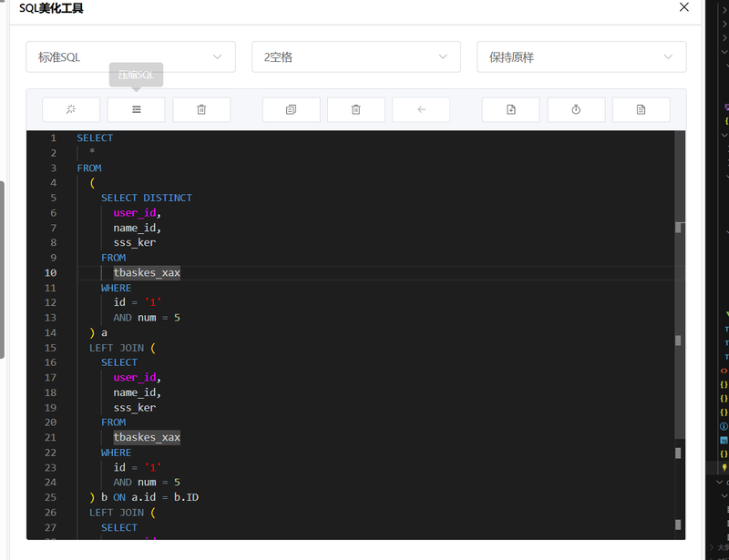Image resolution: width=729 pixels, height=560 pixels.
Task: Click the chevron arrow of 保持原样 select
Action: pos(668,56)
